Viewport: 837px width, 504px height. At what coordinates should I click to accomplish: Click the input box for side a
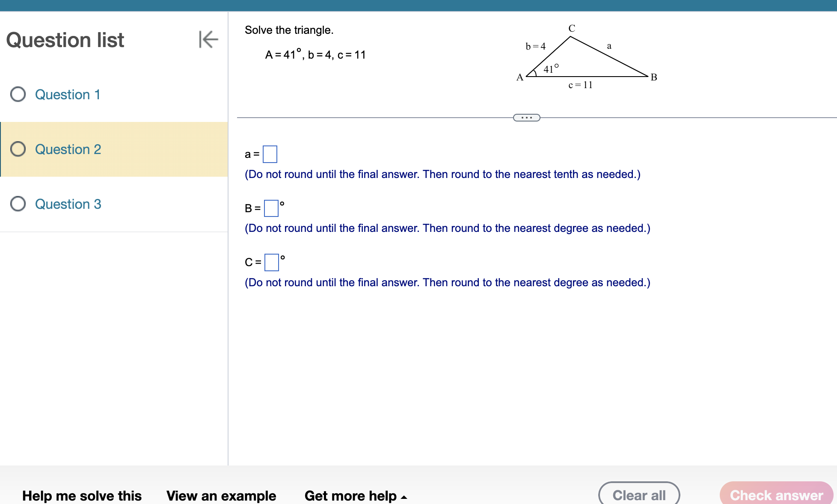click(270, 154)
